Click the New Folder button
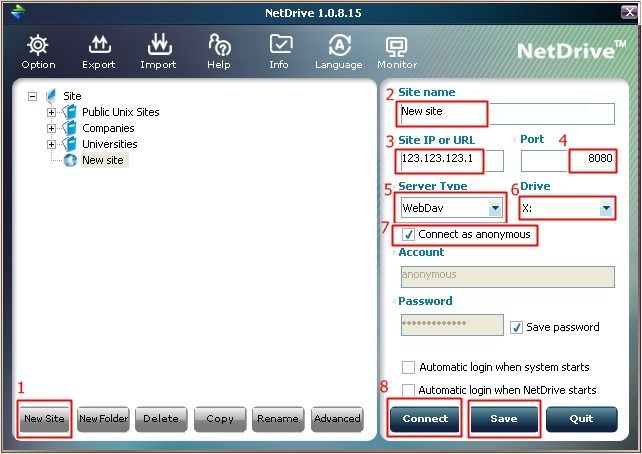Image resolution: width=642 pixels, height=454 pixels. tap(104, 419)
